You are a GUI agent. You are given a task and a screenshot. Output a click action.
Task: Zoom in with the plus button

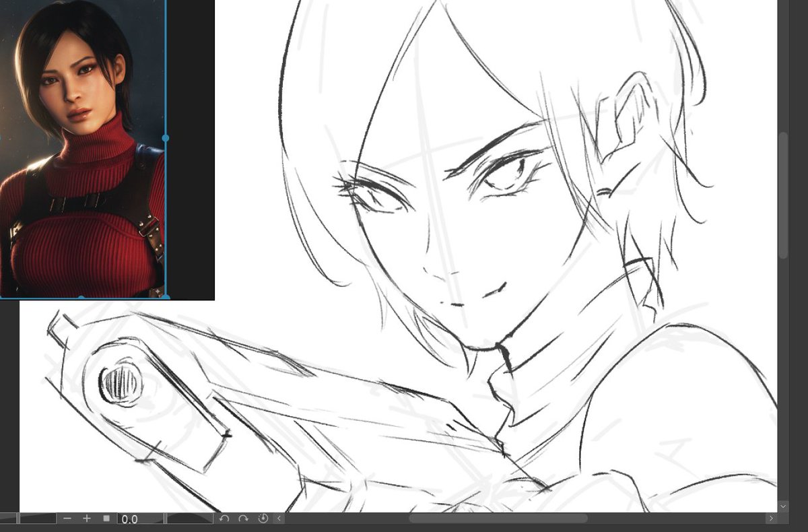tap(87, 519)
